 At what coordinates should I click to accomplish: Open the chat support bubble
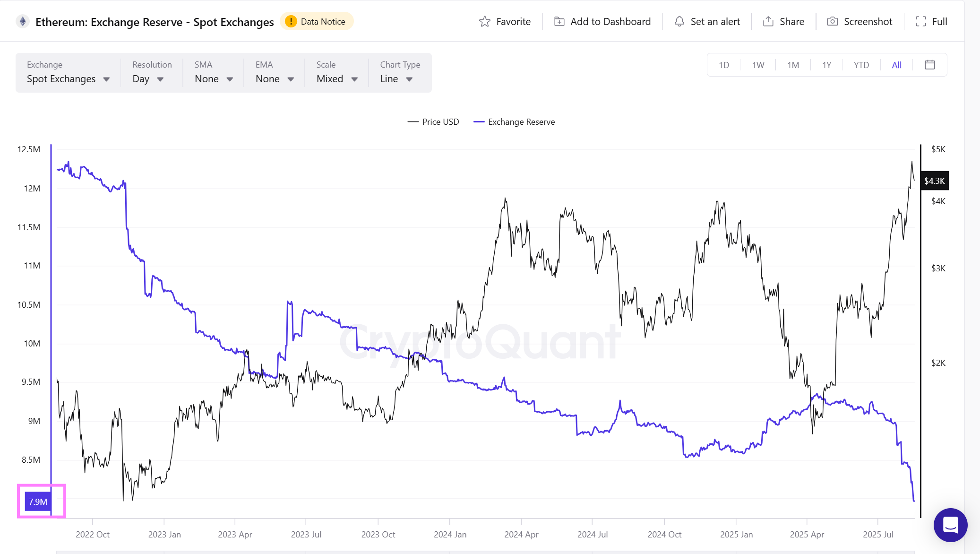[x=950, y=525]
